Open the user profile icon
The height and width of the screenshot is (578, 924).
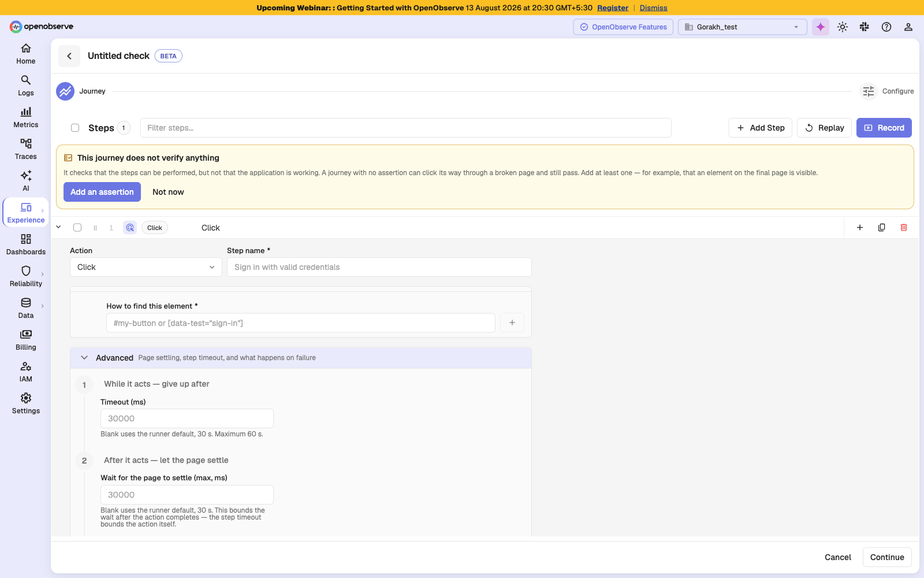tap(908, 27)
